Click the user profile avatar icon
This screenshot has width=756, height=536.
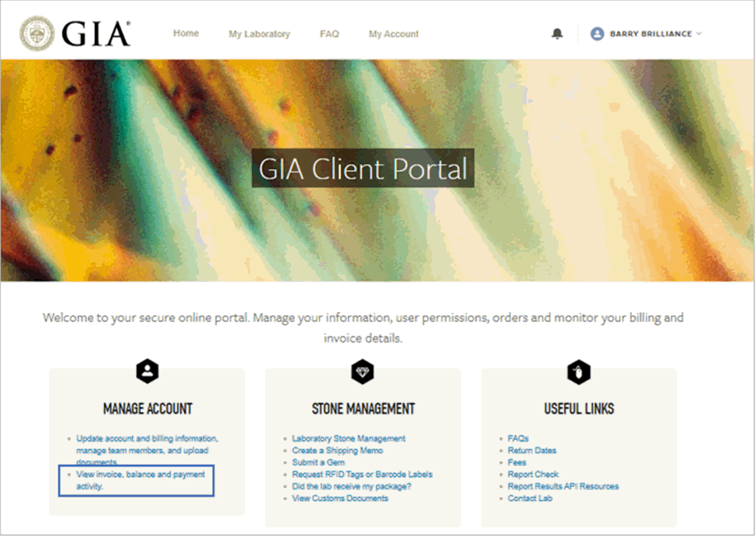click(598, 34)
